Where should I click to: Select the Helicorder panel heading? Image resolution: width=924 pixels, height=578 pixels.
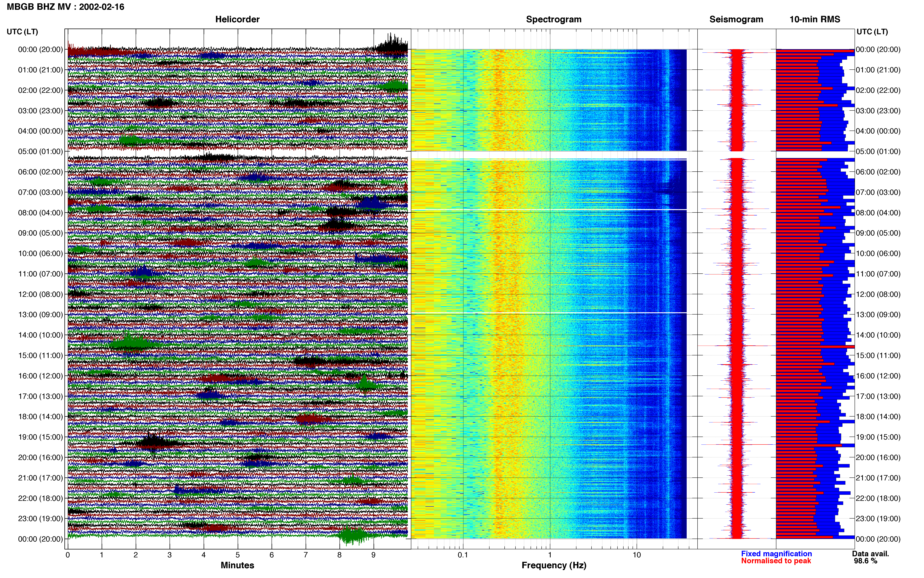[x=237, y=20]
